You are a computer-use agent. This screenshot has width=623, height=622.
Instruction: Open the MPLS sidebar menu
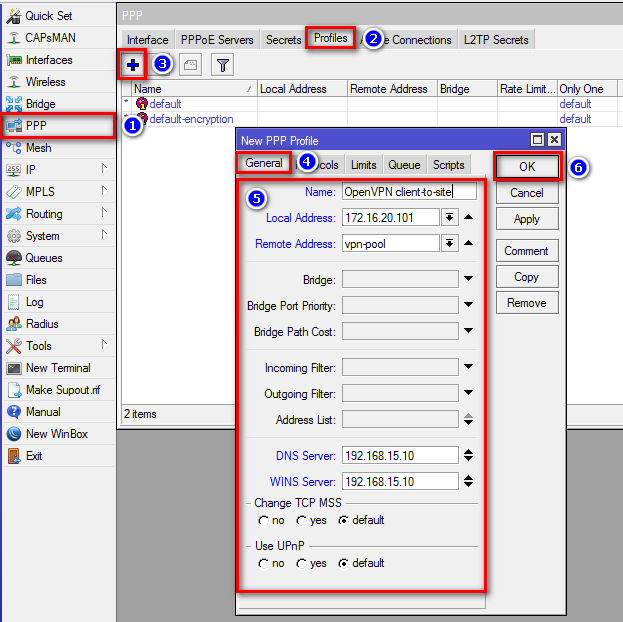tap(59, 192)
